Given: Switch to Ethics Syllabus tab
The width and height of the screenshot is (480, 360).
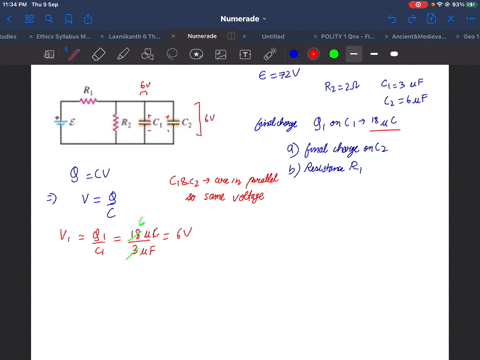Looking at the screenshot, I should [63, 36].
